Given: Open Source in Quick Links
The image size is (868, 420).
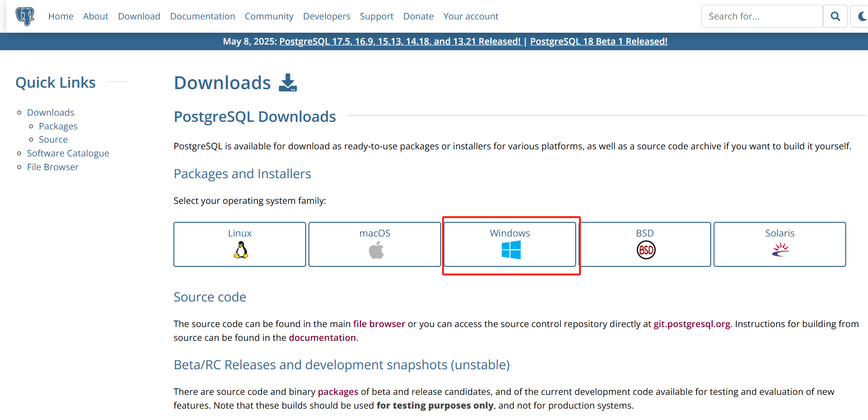Looking at the screenshot, I should [x=53, y=139].
